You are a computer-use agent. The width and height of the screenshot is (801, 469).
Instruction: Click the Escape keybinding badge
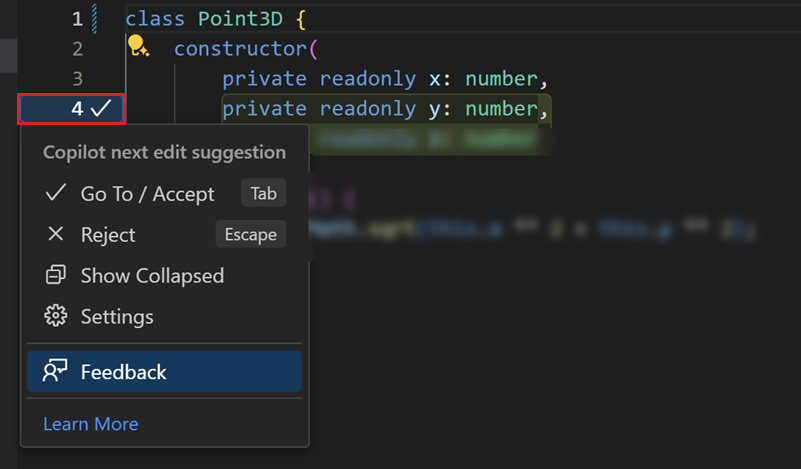click(250, 234)
